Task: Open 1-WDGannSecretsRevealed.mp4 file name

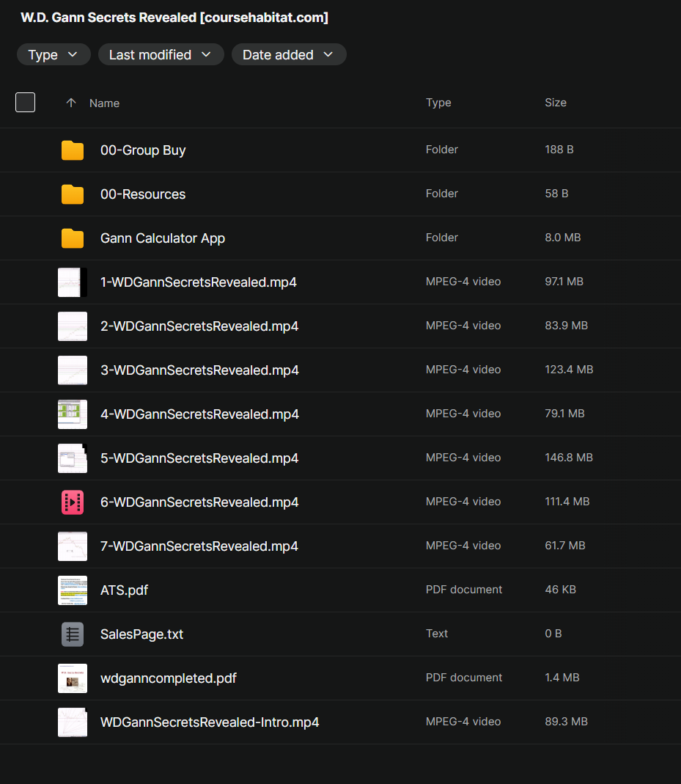Action: 198,282
